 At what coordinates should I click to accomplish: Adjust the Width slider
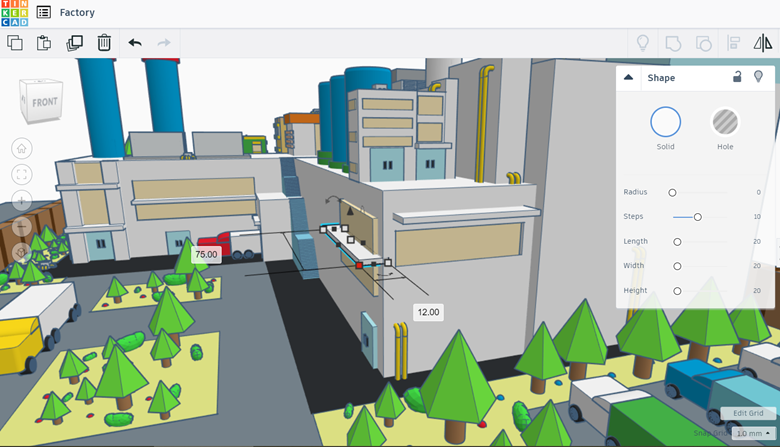[x=677, y=266]
